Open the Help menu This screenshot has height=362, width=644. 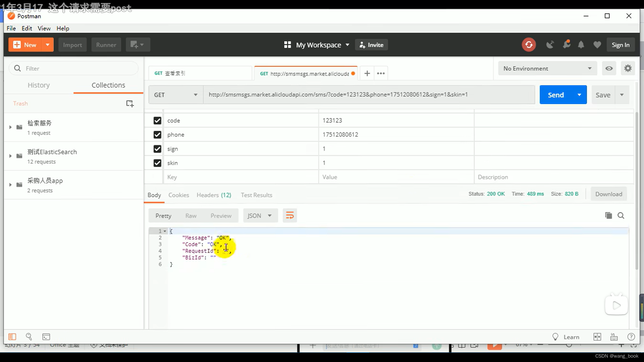(63, 28)
